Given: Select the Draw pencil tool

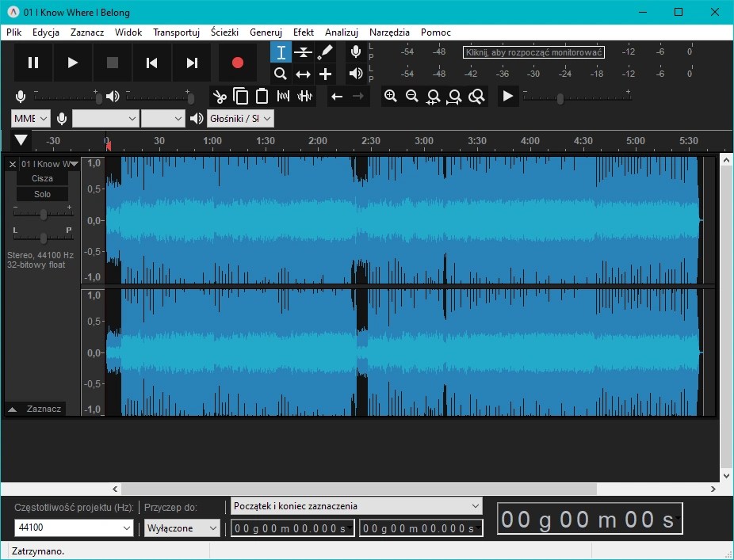Looking at the screenshot, I should tap(325, 52).
